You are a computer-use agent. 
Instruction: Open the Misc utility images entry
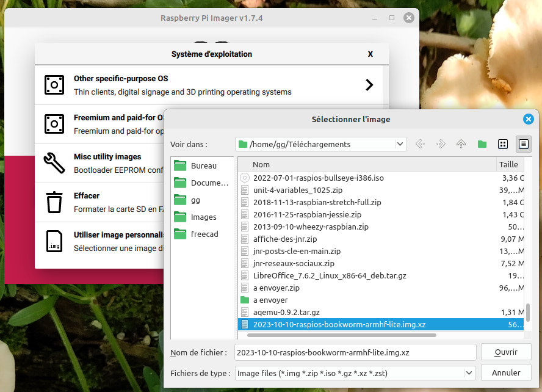coord(99,163)
